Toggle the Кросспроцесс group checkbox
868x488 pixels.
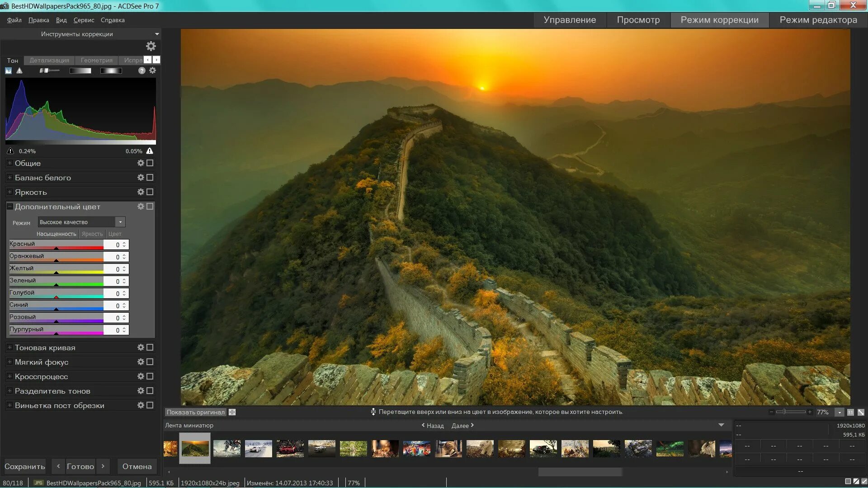click(x=150, y=376)
